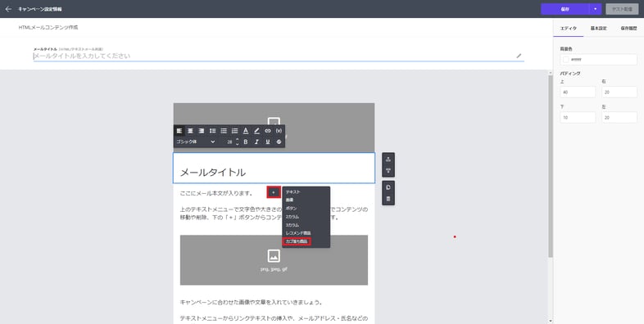Open the dropdown arrow next to 保存
This screenshot has width=644, height=324.
595,9
